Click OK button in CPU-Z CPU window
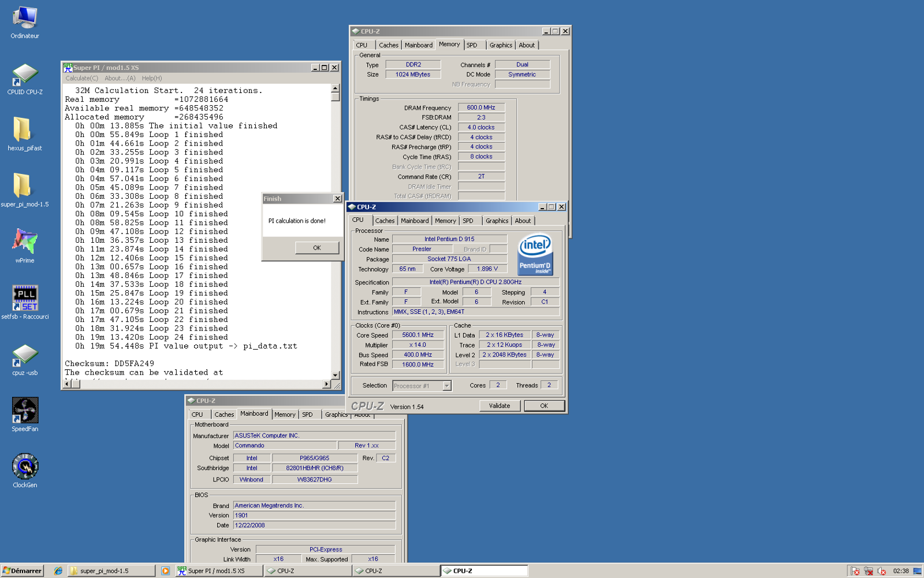This screenshot has width=924, height=578. tap(544, 406)
